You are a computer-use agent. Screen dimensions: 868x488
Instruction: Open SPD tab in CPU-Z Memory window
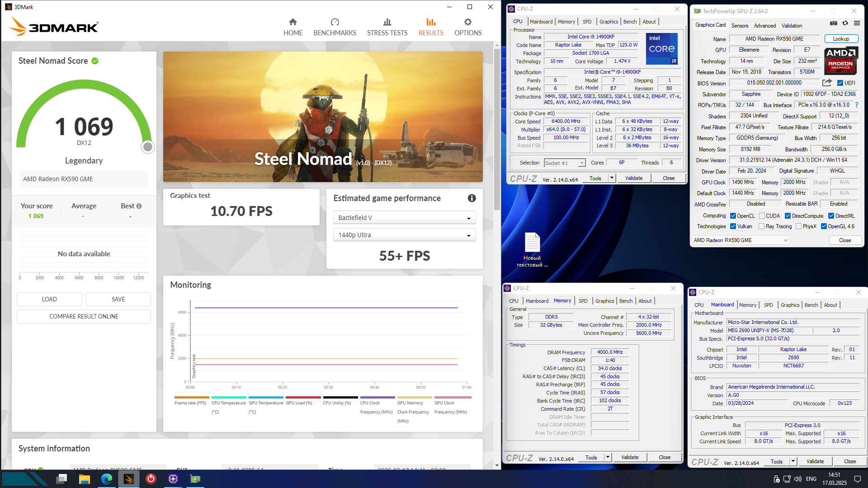(583, 301)
